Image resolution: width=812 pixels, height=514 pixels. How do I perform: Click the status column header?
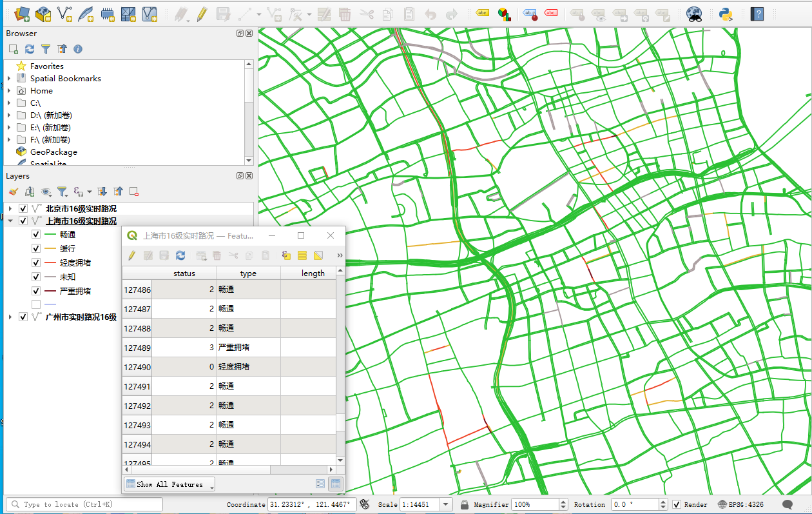184,273
